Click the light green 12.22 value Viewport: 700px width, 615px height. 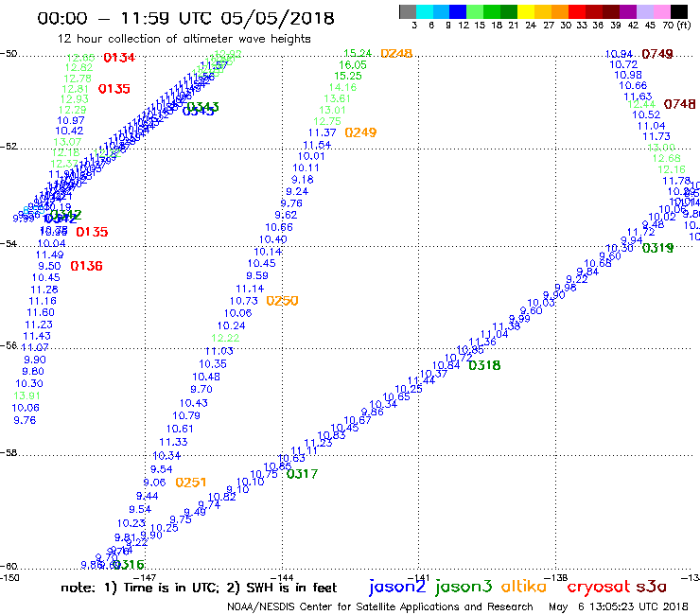pyautogui.click(x=225, y=338)
